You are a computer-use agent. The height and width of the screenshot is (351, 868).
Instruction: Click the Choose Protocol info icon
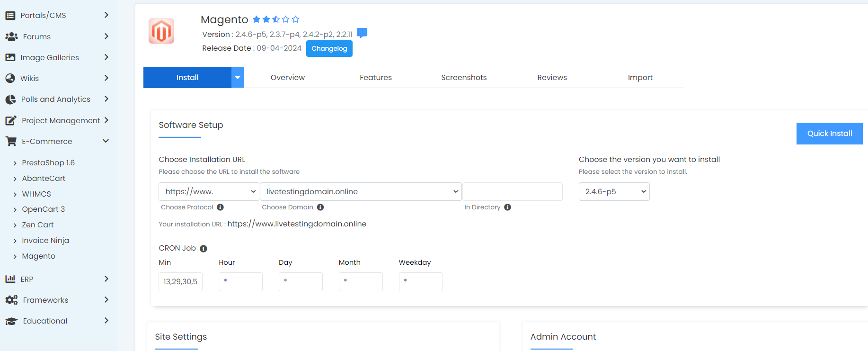tap(220, 207)
